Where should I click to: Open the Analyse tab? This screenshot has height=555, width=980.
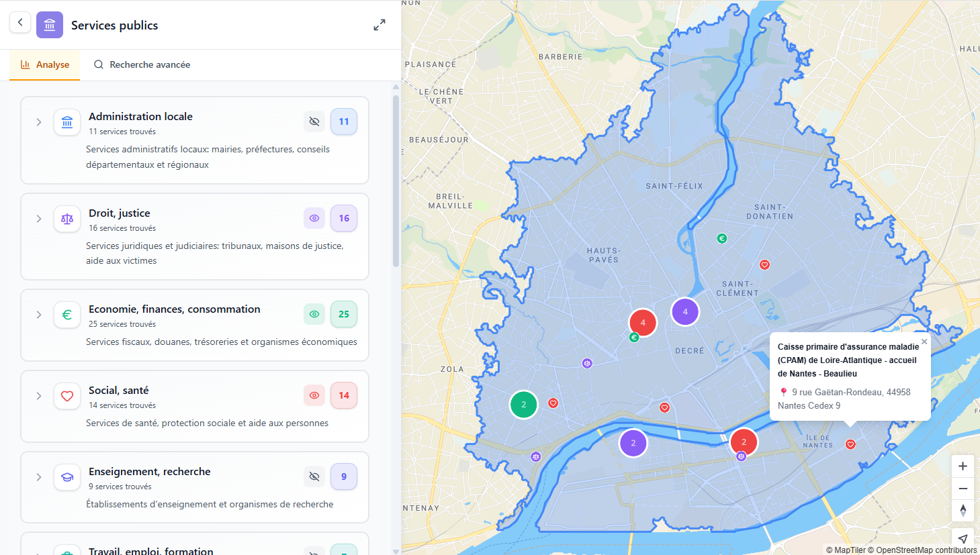coord(44,64)
